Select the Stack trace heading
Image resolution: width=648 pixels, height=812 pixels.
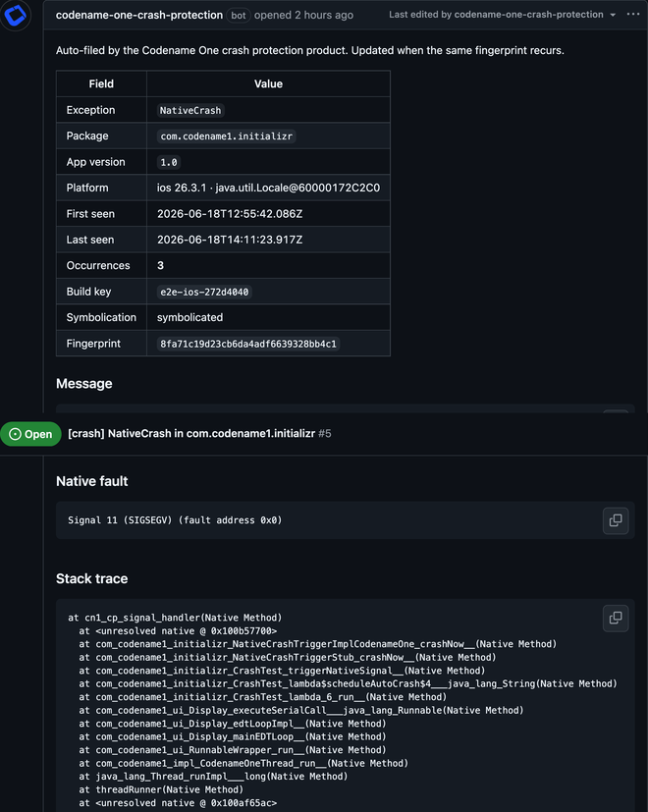(x=91, y=578)
